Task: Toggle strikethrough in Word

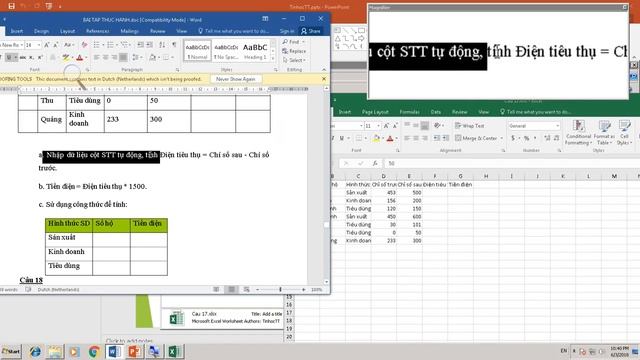Action: (x=23, y=58)
